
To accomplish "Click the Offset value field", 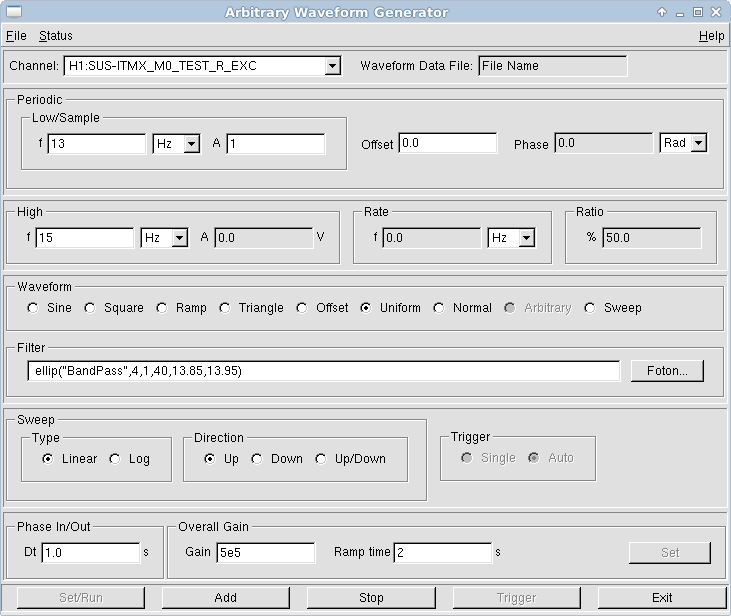I will coord(448,143).
